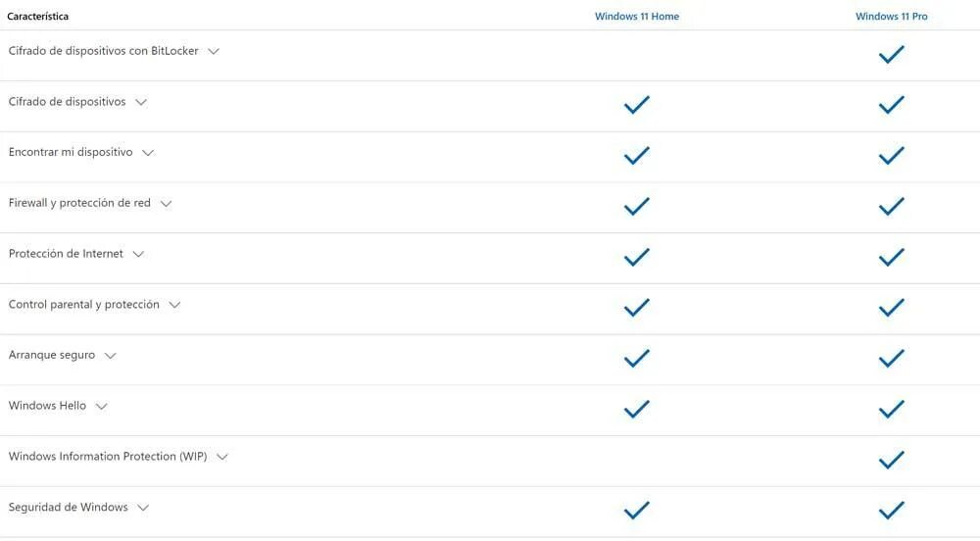Click BitLocker checkmark under Windows 11 Pro
The image size is (980, 541).
(891, 55)
